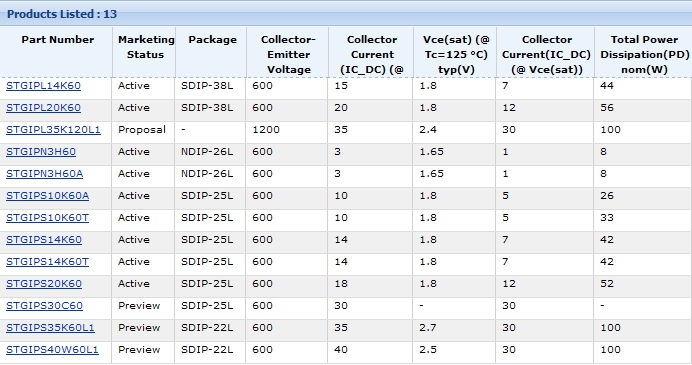This screenshot has width=692, height=365.
Task: Open the STGIPS14K60 part link
Action: (44, 240)
